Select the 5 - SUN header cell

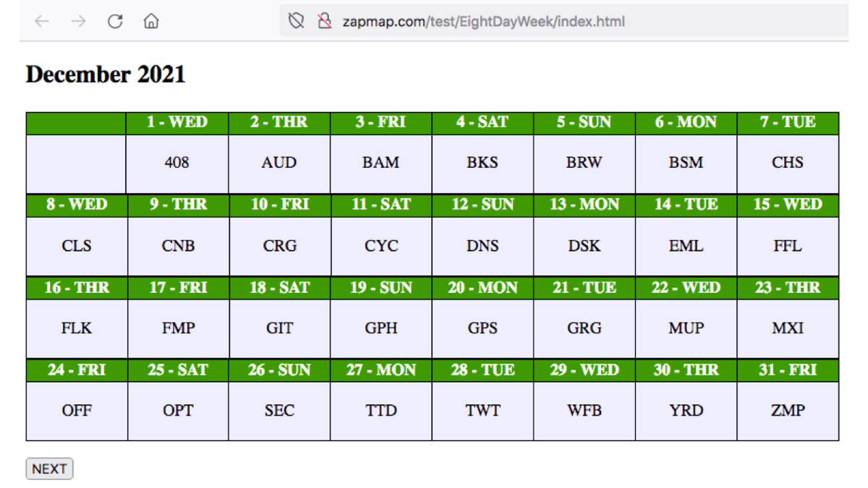coord(584,123)
